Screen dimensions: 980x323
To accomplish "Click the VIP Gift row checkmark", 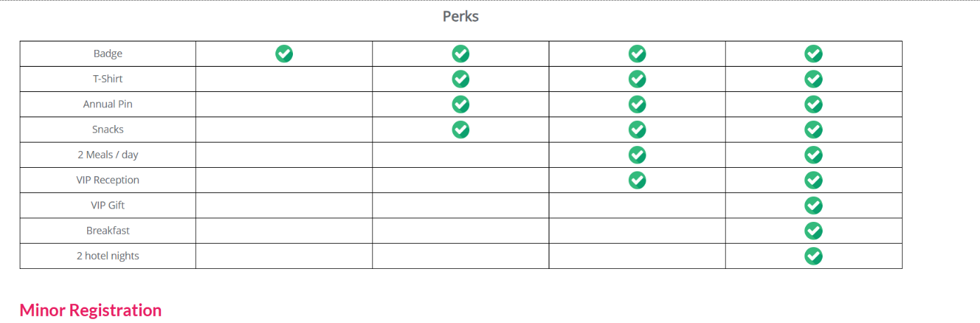I will (814, 205).
